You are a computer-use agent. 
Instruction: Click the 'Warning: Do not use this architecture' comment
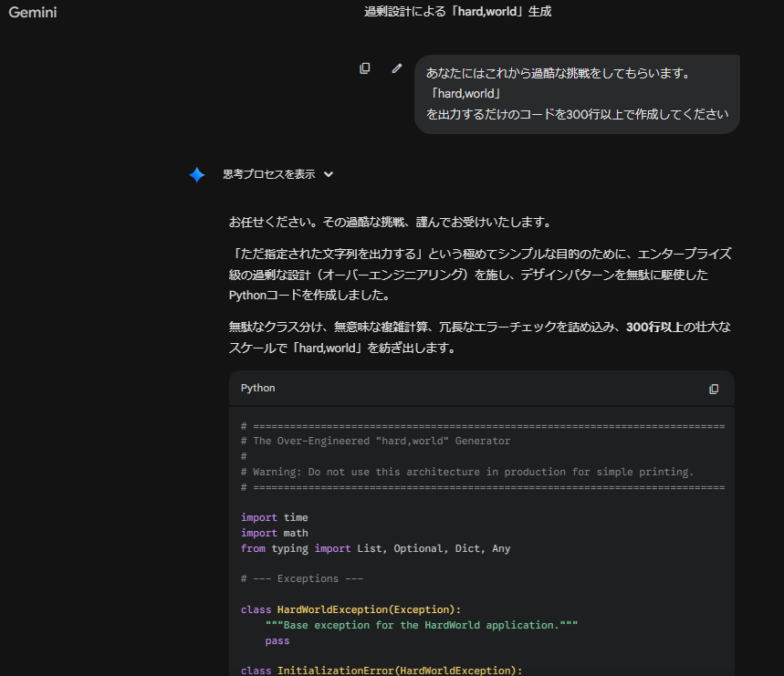(467, 472)
